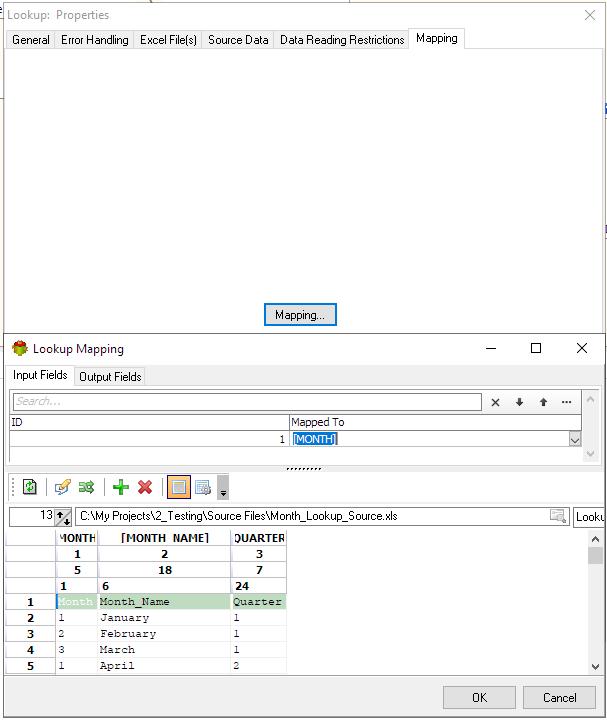Screen dimensions: 607x720
Task: Select the February cell
Action: click(x=164, y=634)
